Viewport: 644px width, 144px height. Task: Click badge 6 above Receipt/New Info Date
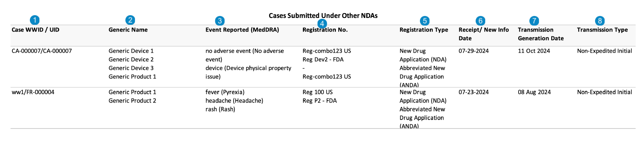point(480,21)
